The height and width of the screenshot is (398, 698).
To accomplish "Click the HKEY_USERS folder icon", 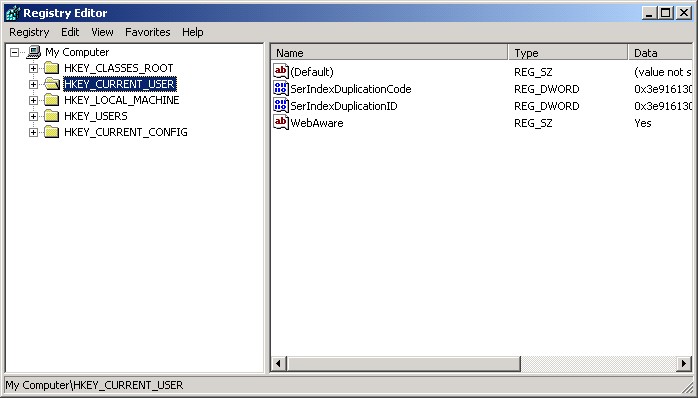I will (52, 116).
